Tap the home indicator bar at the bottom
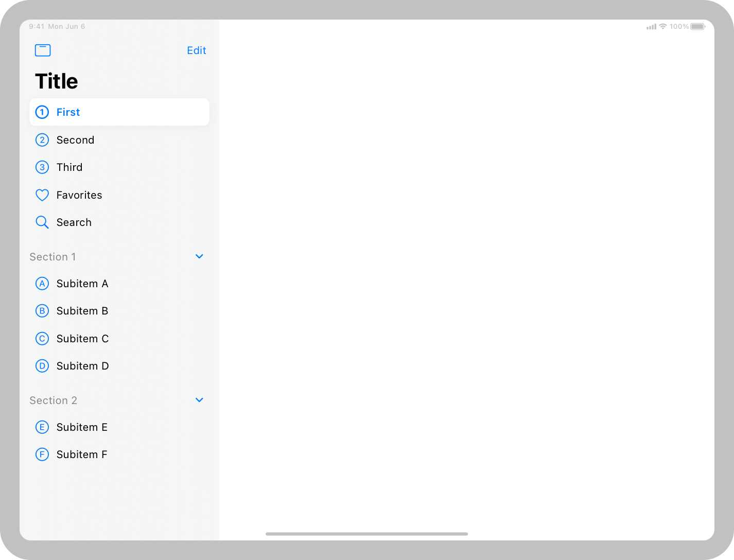 (366, 534)
